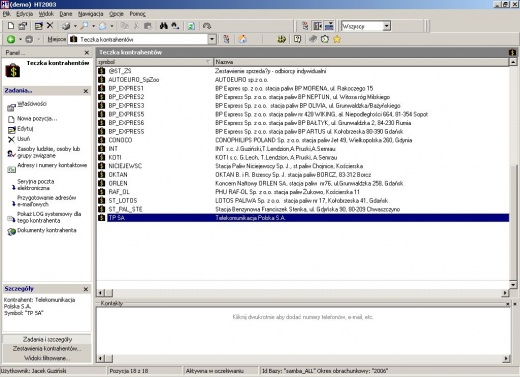Viewport: 520px width, 377px height.
Task: Click the binoculars search icon
Action: coord(164,26)
